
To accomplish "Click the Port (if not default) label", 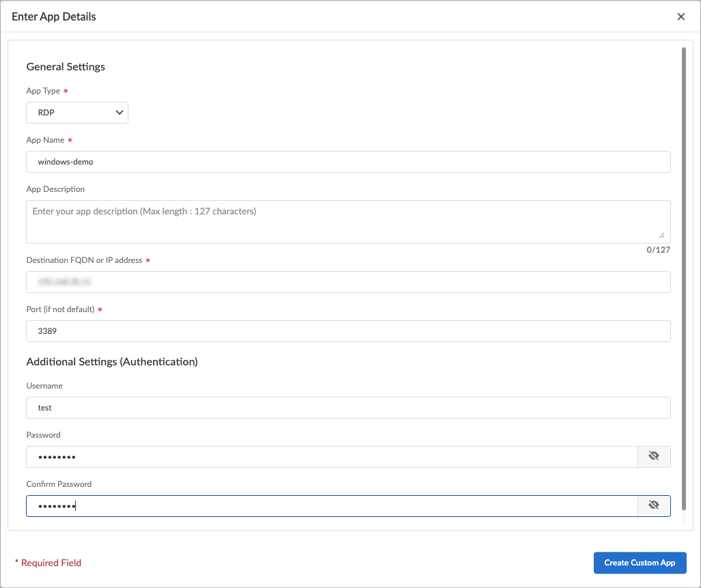I will [x=60, y=309].
